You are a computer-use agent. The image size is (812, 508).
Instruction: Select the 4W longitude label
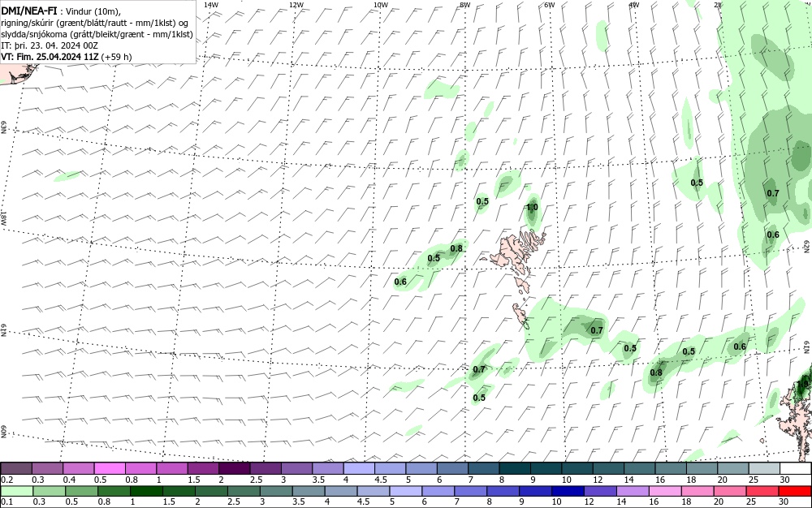click(x=634, y=5)
